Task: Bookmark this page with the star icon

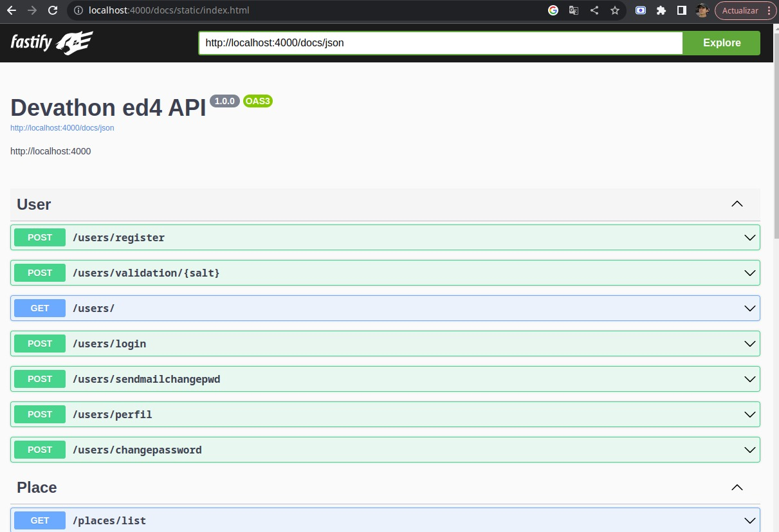Action: (x=615, y=10)
